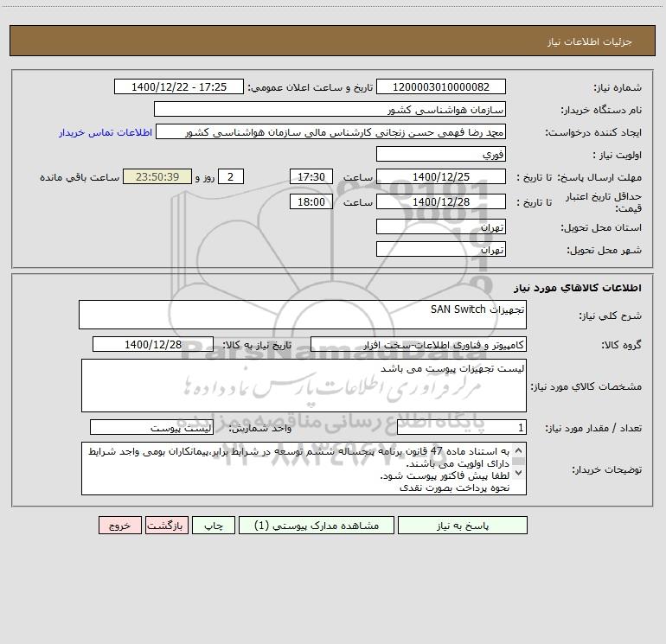Click the اطلاعات کالاهای مورد نیاز section heading
Viewport: 666px width, 644px height.
point(578,288)
